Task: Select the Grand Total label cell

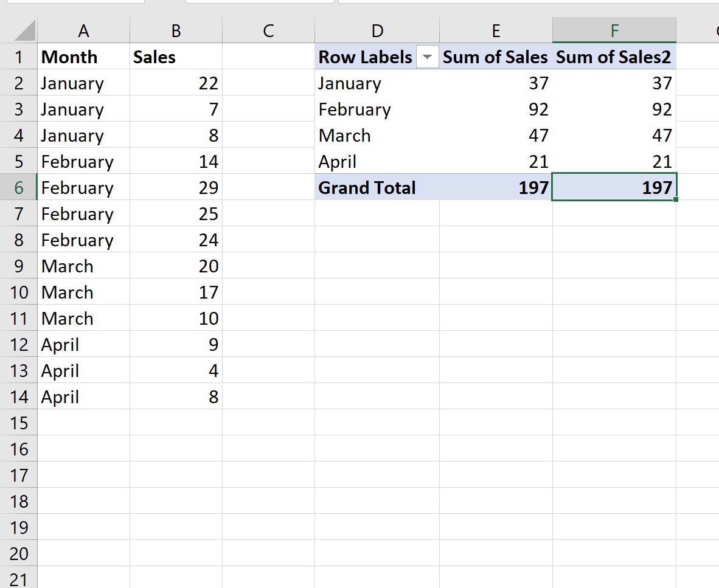Action: (367, 188)
